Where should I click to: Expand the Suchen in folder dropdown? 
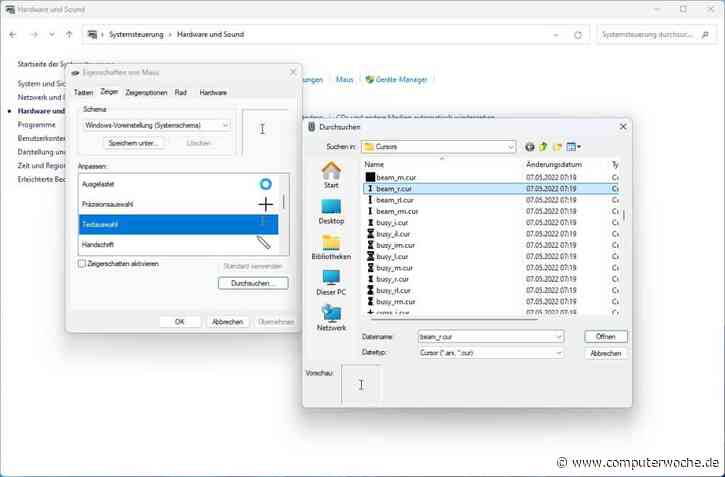coord(510,147)
